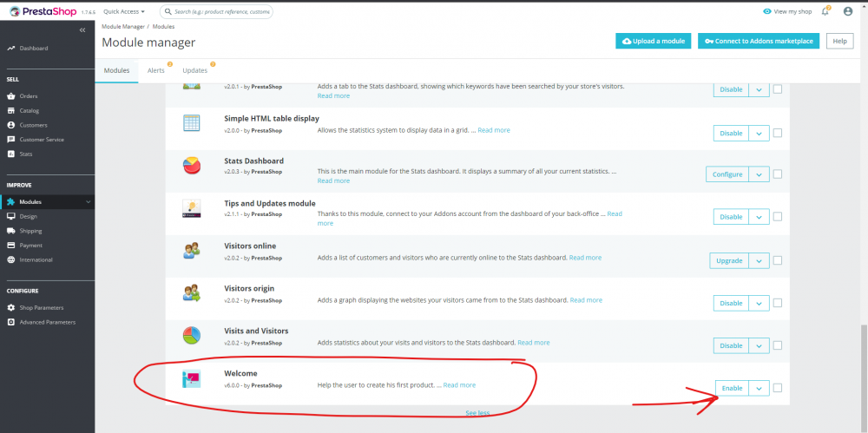The height and width of the screenshot is (433, 868).
Task: Expand actions arrow for Visits and Visitors
Action: click(x=759, y=346)
